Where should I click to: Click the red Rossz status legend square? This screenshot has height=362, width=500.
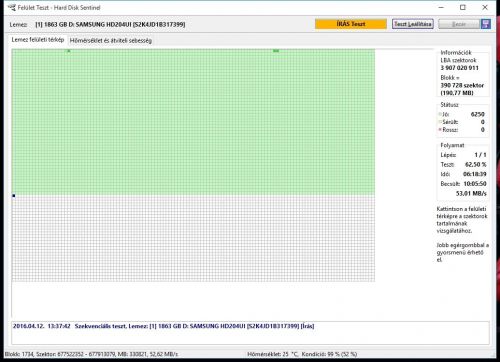point(440,130)
